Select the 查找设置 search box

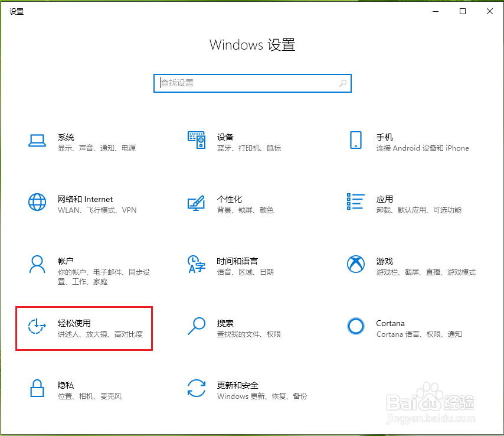click(253, 83)
